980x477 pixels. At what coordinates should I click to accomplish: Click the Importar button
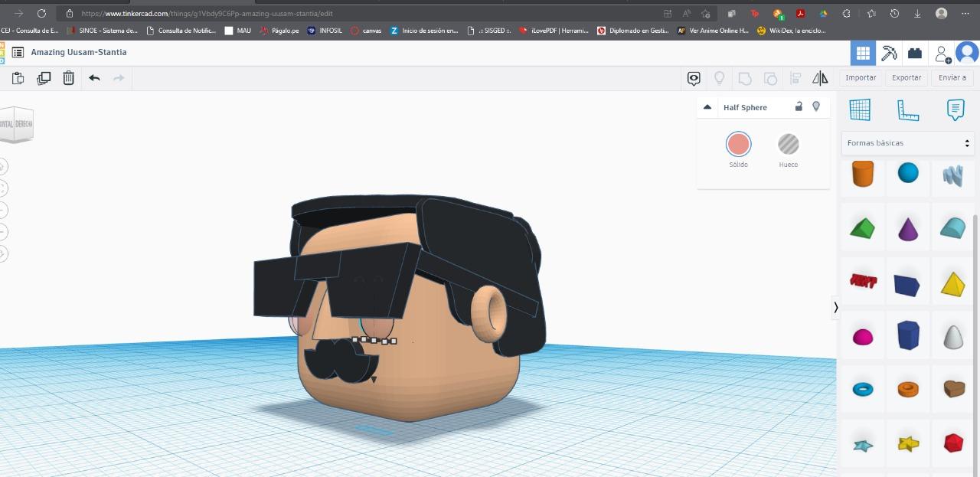861,77
